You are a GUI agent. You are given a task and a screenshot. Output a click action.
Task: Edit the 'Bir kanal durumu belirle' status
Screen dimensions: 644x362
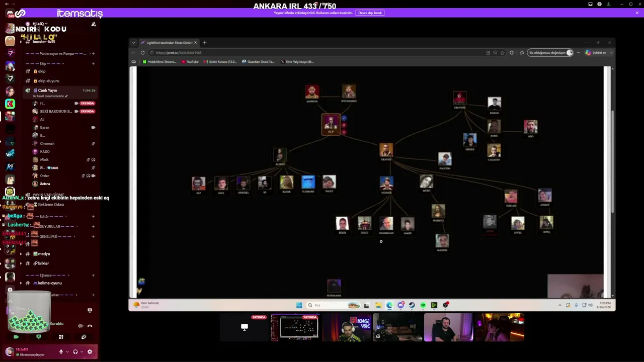50,96
